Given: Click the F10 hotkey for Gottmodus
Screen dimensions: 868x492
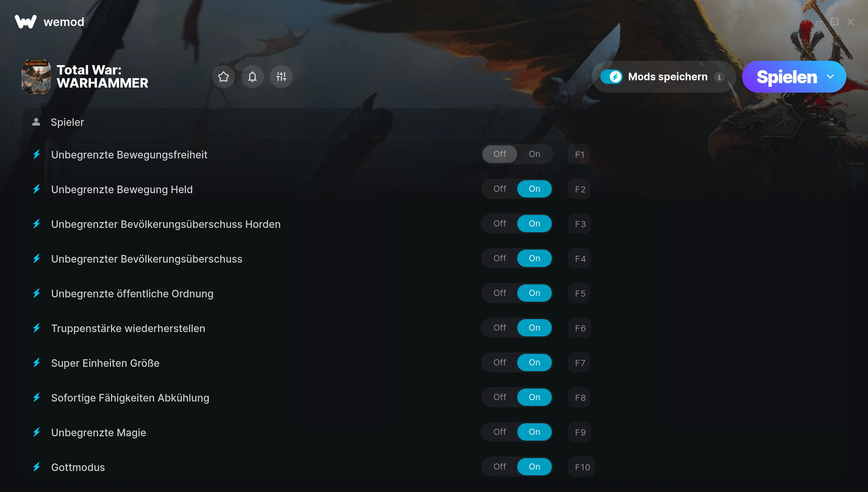Looking at the screenshot, I should (582, 467).
